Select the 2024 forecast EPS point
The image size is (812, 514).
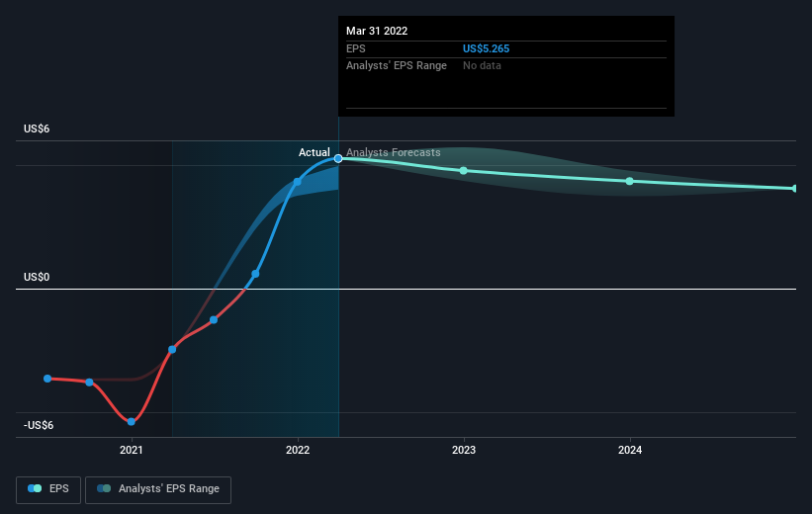pyautogui.click(x=629, y=181)
